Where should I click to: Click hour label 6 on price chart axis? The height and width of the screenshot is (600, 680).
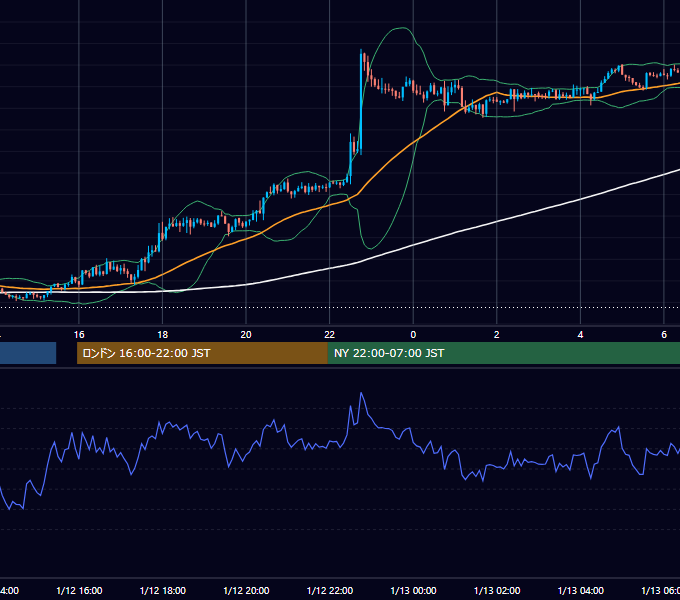pyautogui.click(x=664, y=334)
